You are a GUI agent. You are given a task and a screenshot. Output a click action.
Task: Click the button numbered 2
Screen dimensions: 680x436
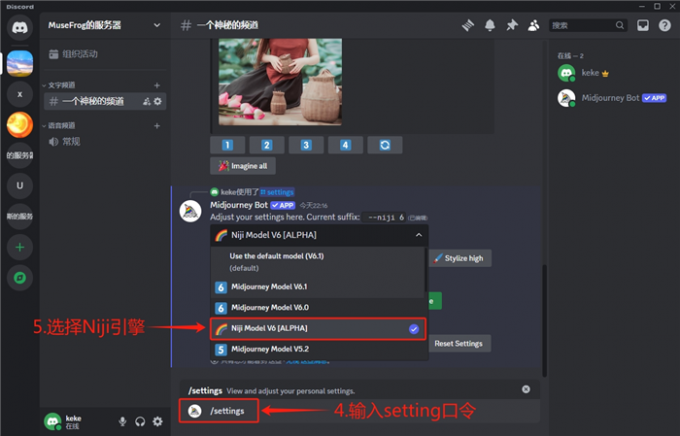[x=267, y=145]
